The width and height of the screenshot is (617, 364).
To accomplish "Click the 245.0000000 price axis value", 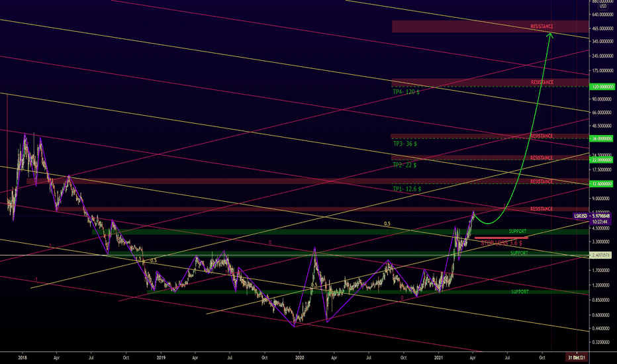I will pyautogui.click(x=602, y=56).
